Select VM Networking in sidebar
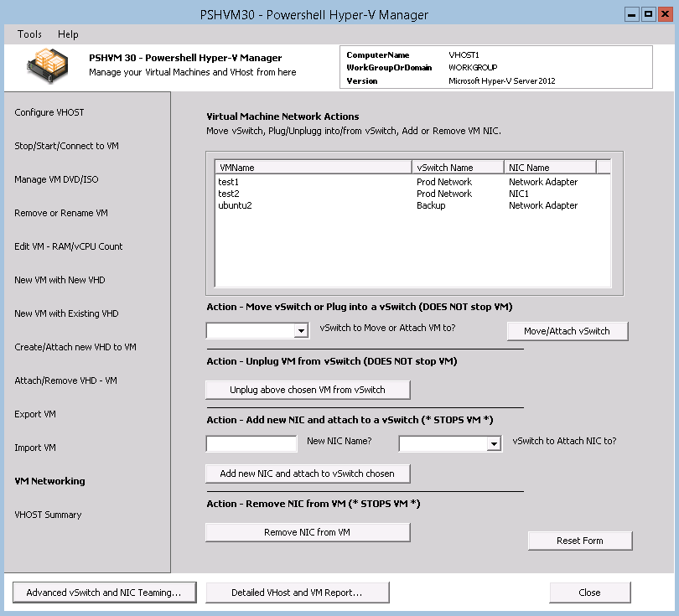The image size is (679, 616). pos(49,481)
